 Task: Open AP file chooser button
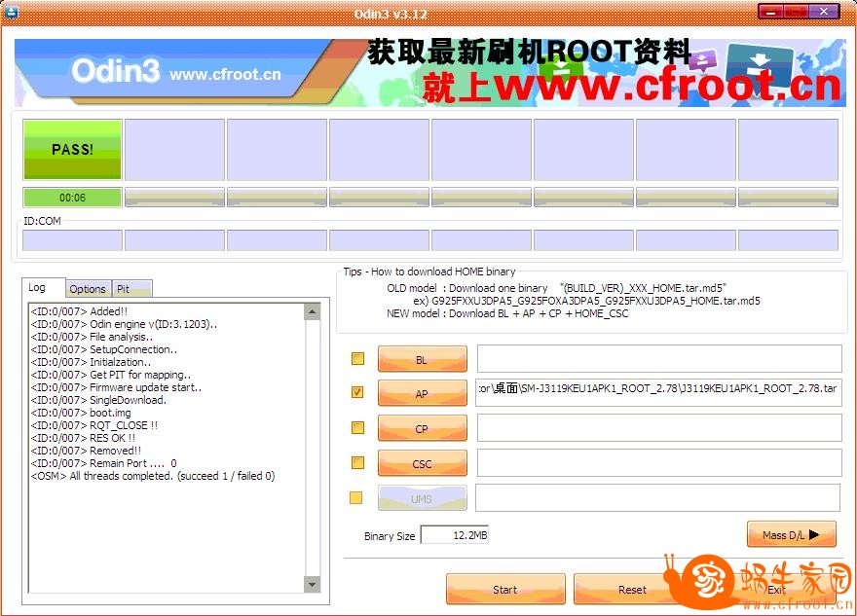click(423, 393)
